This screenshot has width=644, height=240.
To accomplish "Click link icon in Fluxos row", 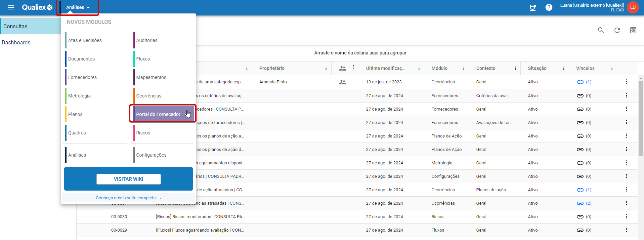I will tap(580, 230).
